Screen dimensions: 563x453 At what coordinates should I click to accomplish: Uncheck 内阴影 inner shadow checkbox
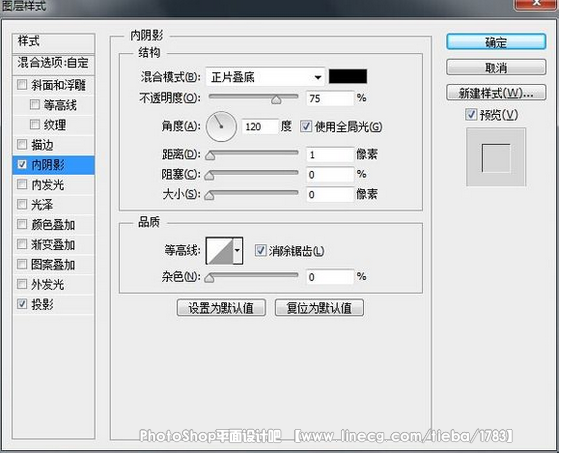[x=22, y=164]
